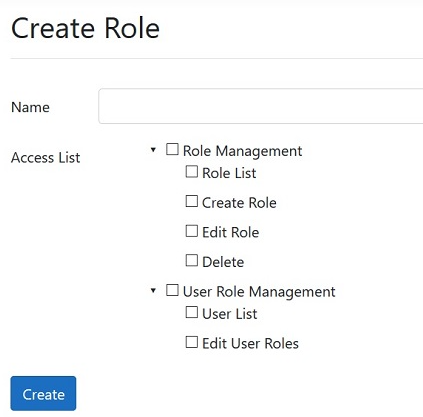Tick the Role List checkbox
Image resolution: width=423 pixels, height=417 pixels.
click(x=192, y=172)
